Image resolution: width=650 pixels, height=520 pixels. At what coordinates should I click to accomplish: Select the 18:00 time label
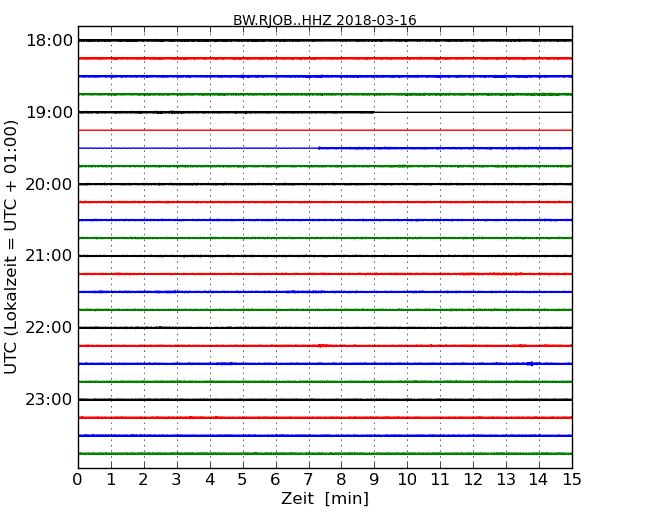(49, 41)
